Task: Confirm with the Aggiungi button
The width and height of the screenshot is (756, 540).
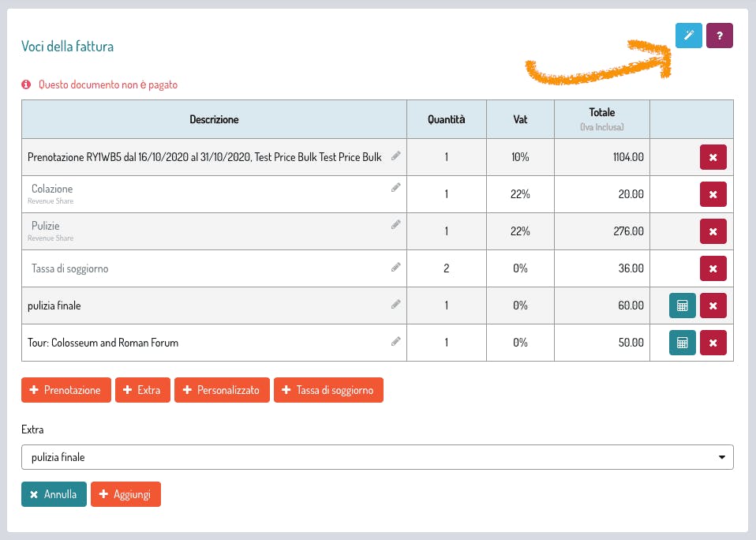Action: 125,494
